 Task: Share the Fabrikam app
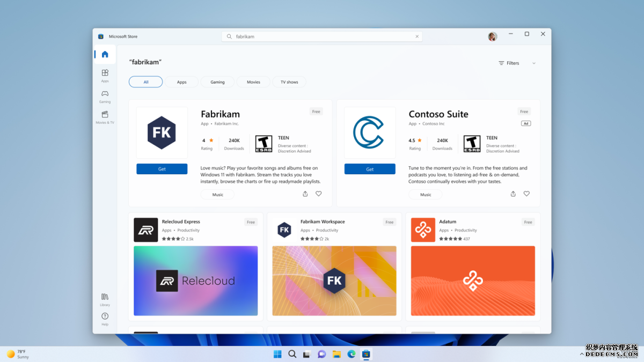click(x=305, y=194)
